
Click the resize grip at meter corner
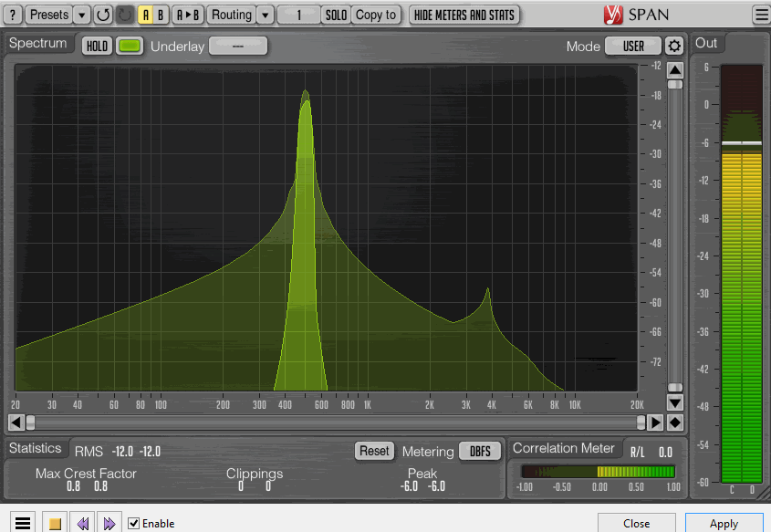pos(764,492)
